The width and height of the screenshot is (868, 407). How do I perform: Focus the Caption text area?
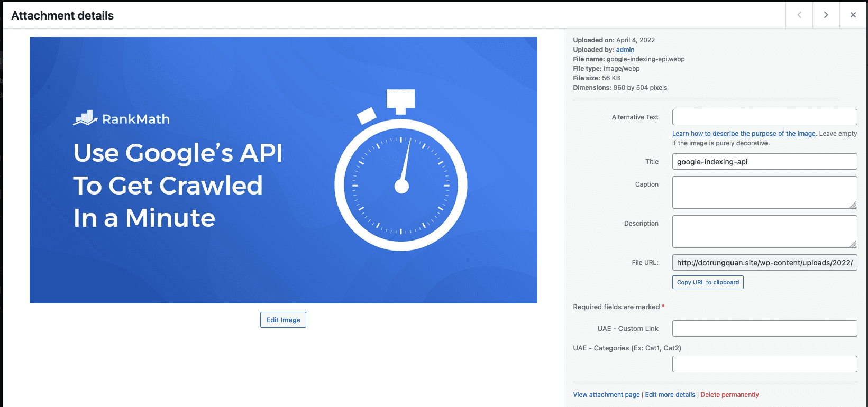[x=764, y=192]
